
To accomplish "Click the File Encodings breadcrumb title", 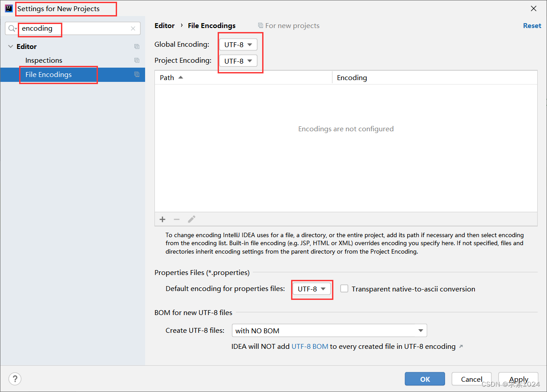I will 212,26.
